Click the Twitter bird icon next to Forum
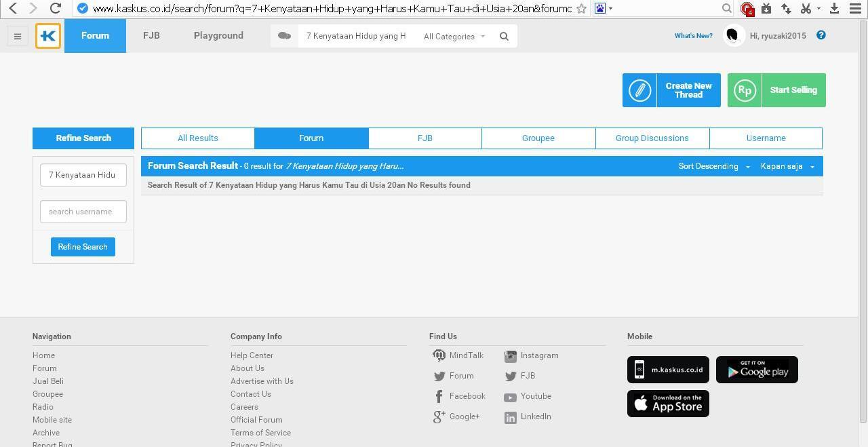 click(439, 376)
